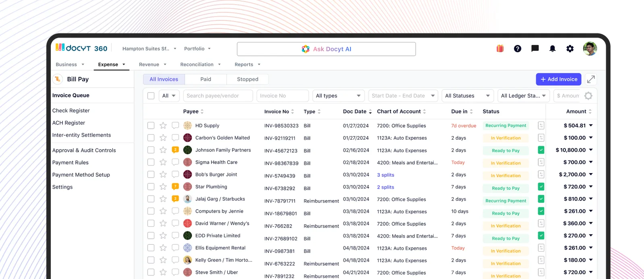Open the All types filter dropdown
Screen dimensions: 644x279
click(338, 96)
